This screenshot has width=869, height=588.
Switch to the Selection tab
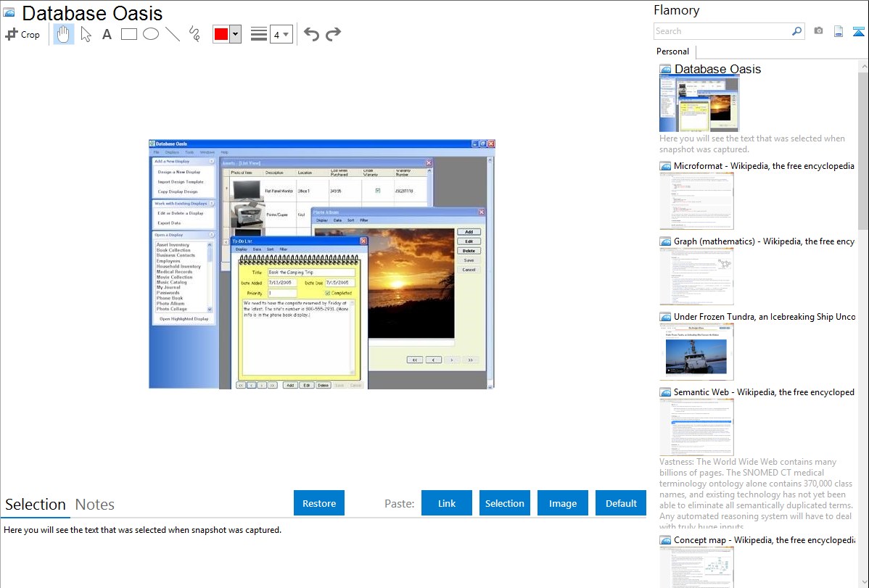tap(36, 505)
